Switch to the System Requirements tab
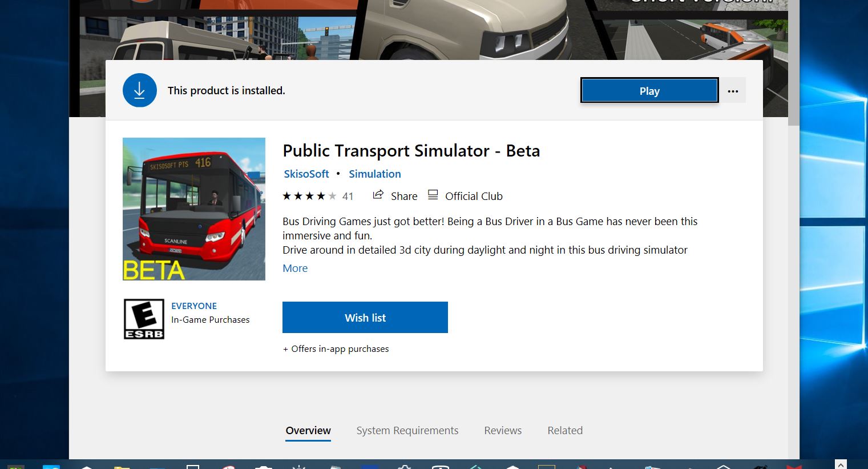This screenshot has height=469, width=868. click(407, 431)
